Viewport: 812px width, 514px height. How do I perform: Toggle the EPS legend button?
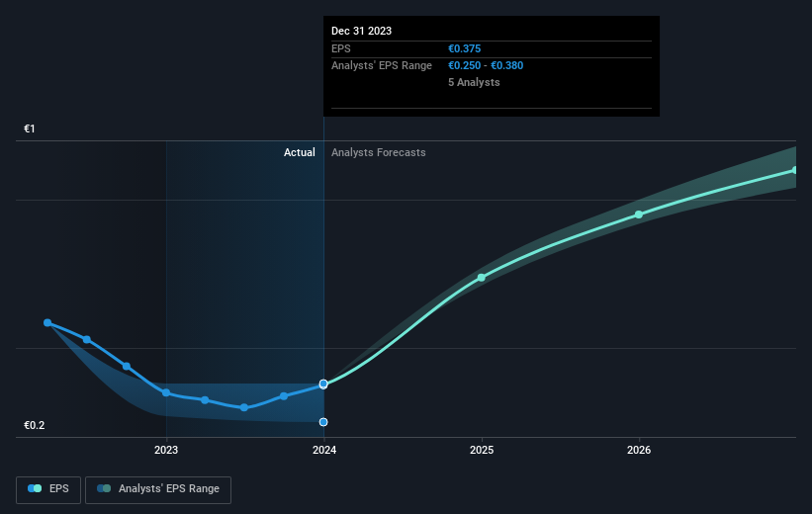(x=48, y=489)
